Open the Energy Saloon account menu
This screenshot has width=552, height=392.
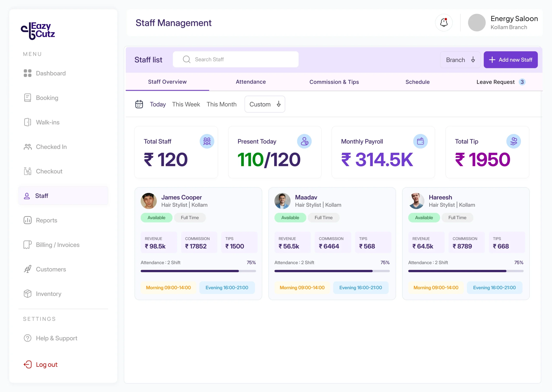[x=503, y=23]
